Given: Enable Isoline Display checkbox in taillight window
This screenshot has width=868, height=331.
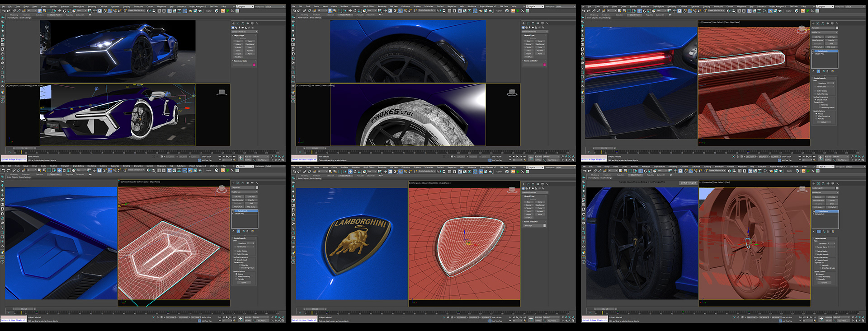Looking at the screenshot, I should click(x=815, y=91).
